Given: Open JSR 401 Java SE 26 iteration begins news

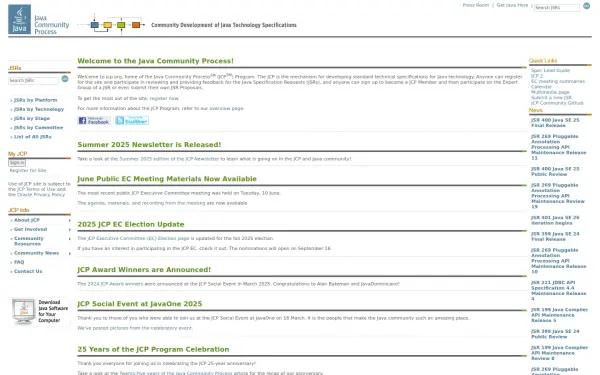Looking at the screenshot, I should [x=555, y=220].
